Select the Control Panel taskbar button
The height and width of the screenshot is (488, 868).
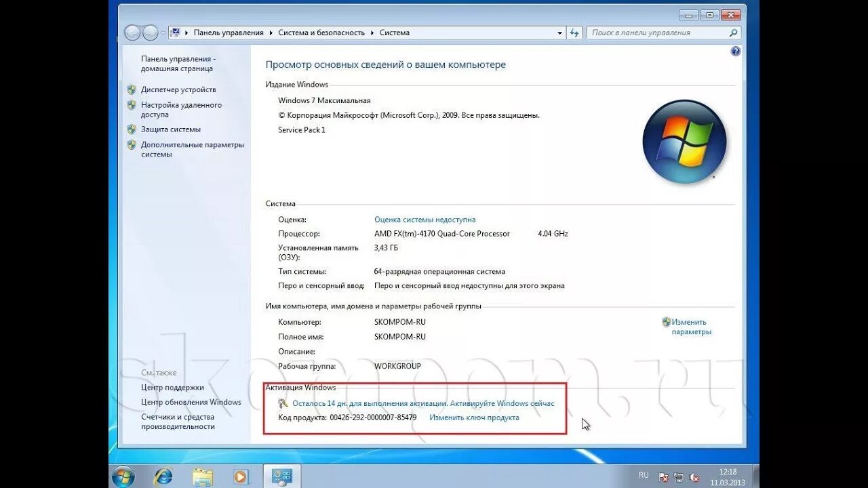pos(281,476)
